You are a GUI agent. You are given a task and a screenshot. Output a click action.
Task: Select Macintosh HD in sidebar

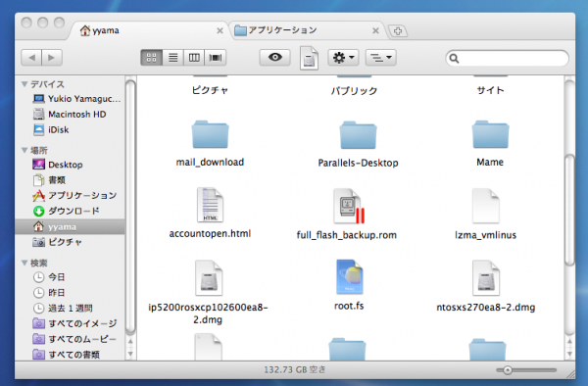pyautogui.click(x=70, y=114)
